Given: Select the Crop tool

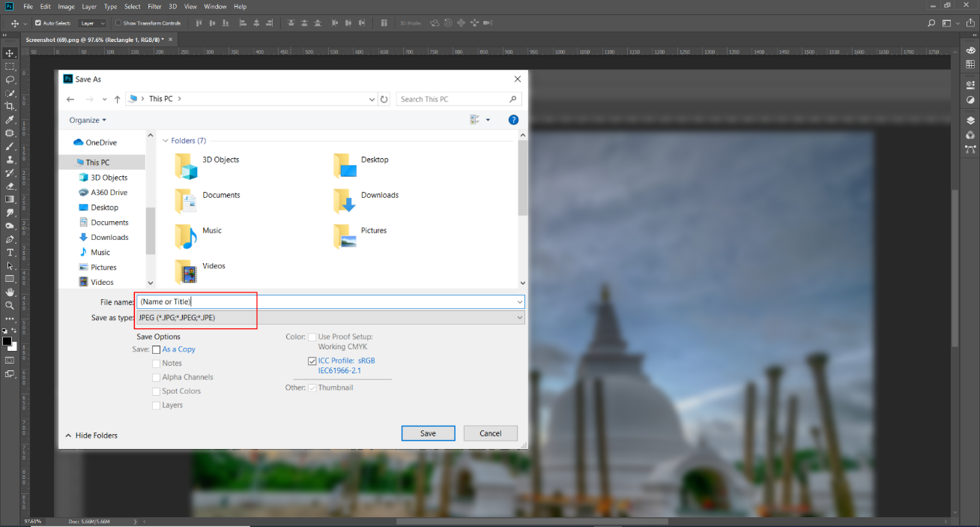Looking at the screenshot, I should pyautogui.click(x=10, y=106).
